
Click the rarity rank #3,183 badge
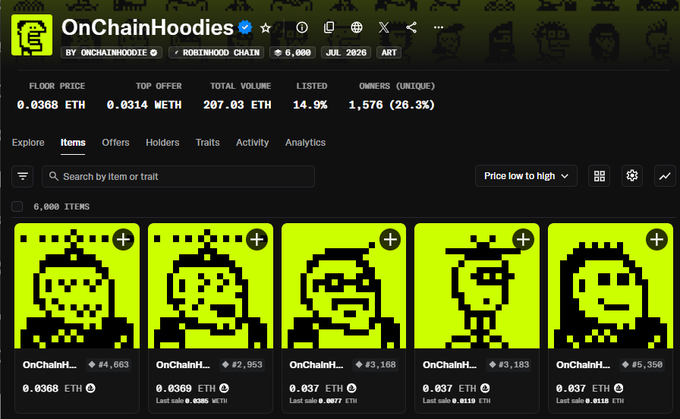click(x=509, y=365)
